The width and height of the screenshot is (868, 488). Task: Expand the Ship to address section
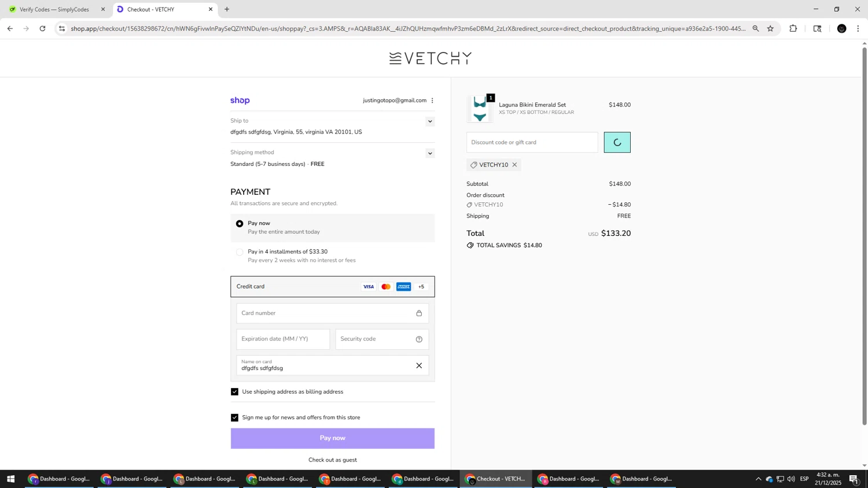pos(430,121)
